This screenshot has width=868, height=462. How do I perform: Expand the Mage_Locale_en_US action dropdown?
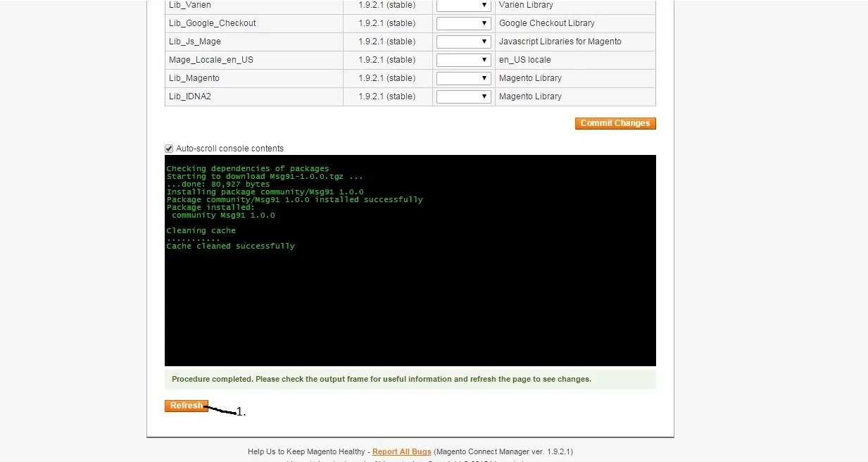[463, 60]
